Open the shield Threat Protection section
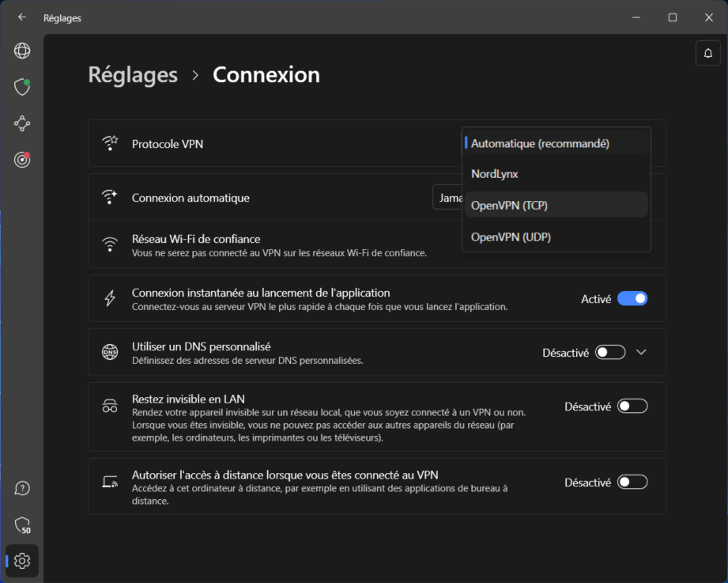Image resolution: width=728 pixels, height=583 pixels. [x=22, y=87]
